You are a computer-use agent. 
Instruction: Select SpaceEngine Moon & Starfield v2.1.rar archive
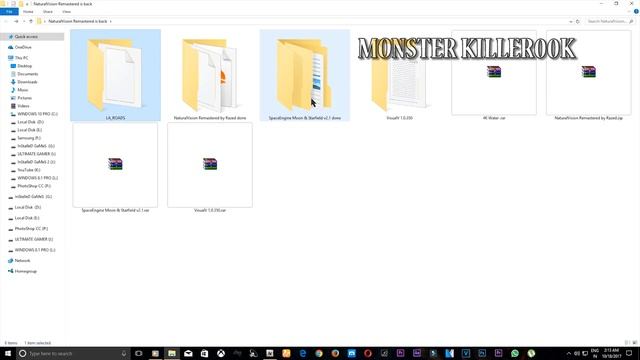[x=115, y=167]
